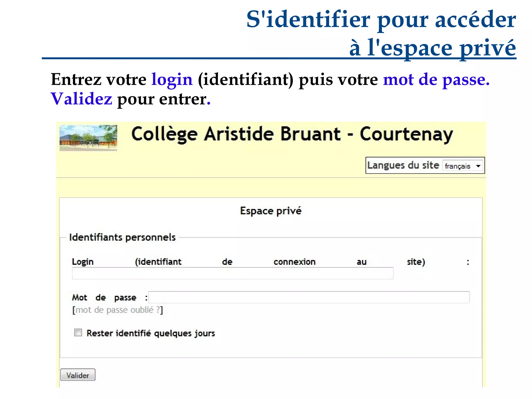The image size is (532, 399).
Task: Click the 'Mot de passe :' label
Action: [110, 298]
